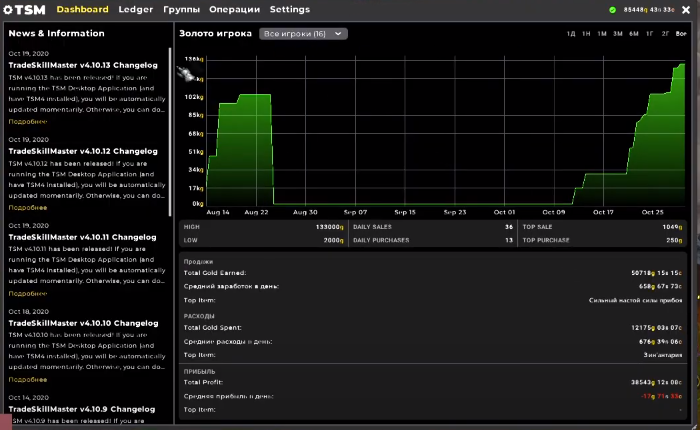Image resolution: width=700 pixels, height=430 pixels.
Task: Click the News & Information heading
Action: coord(56,33)
